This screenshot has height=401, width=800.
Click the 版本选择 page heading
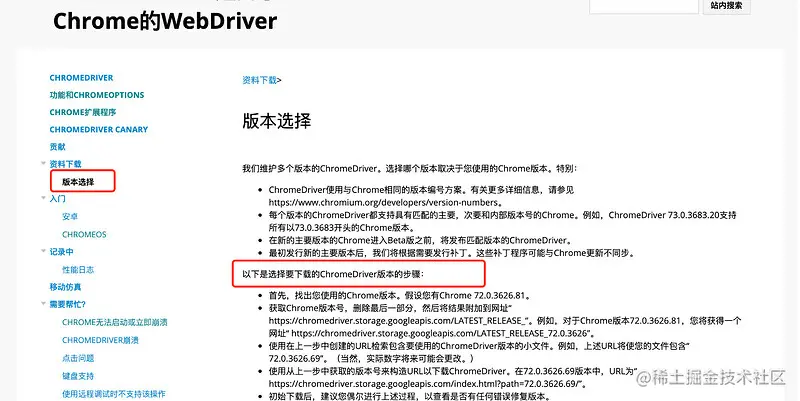tap(277, 121)
